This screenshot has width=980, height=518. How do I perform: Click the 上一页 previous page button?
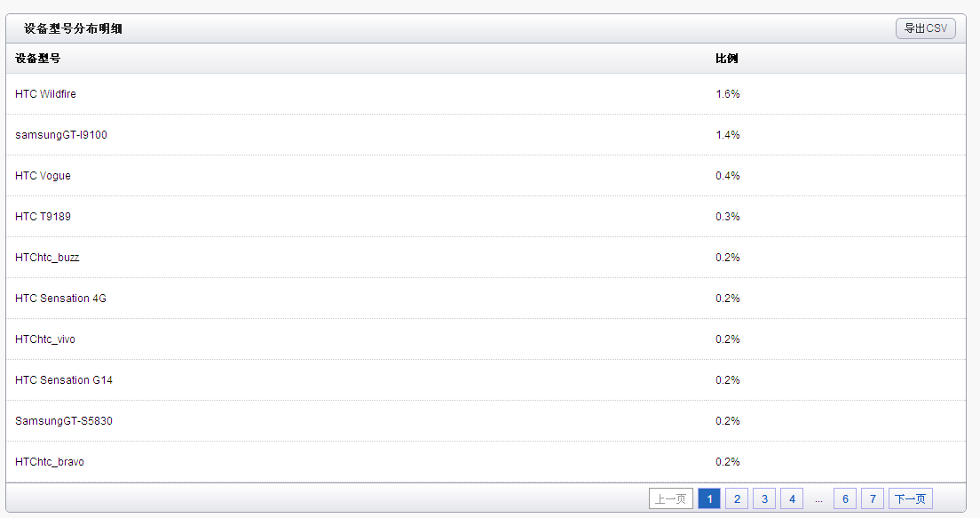[x=670, y=498]
